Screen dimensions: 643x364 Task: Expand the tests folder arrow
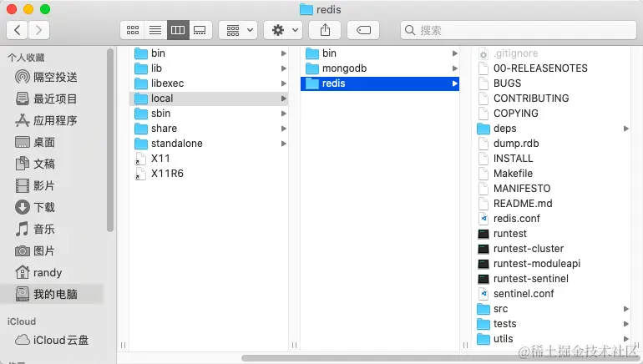(625, 324)
